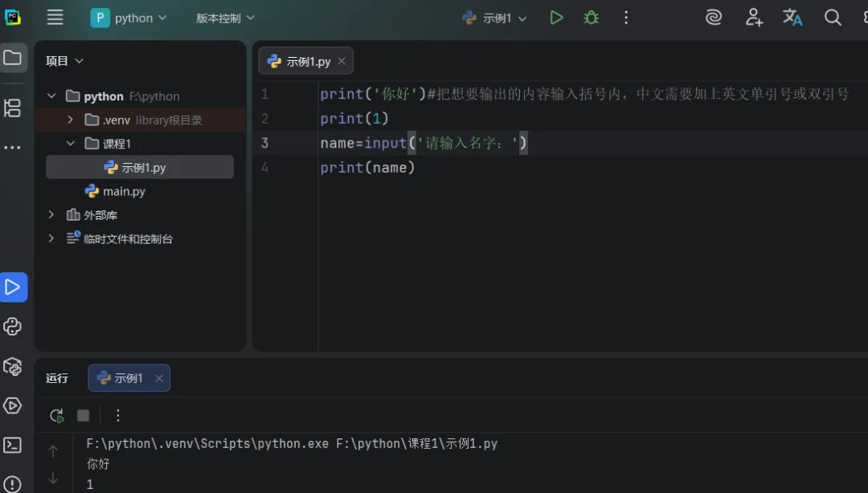Close the 示例1 run tab

[x=159, y=378]
